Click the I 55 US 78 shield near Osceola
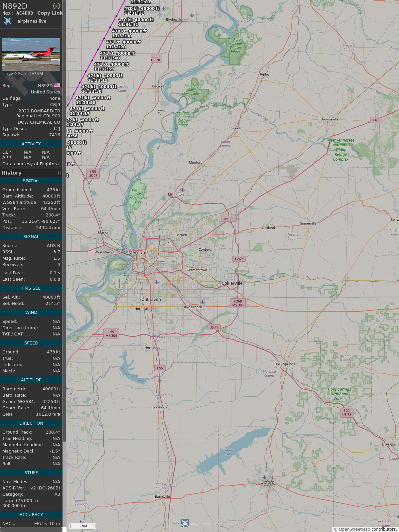Viewport: 399px width, 532px height. pyautogui.click(x=156, y=58)
